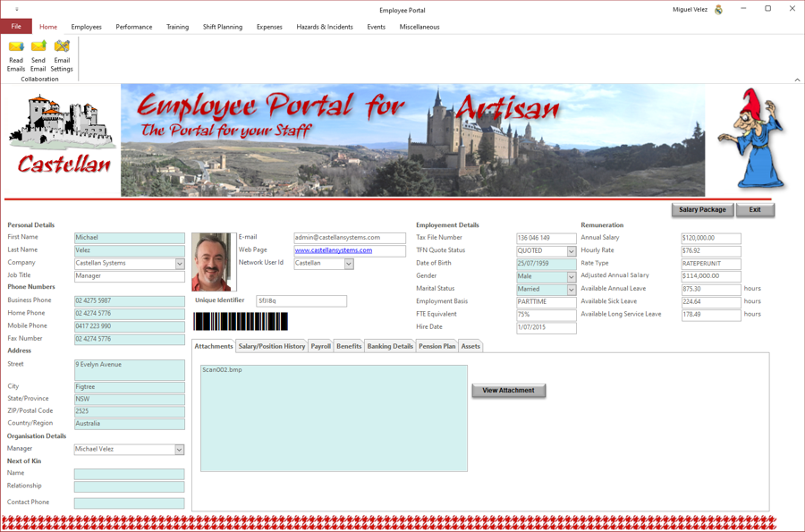Expand the Gender dropdown
The width and height of the screenshot is (805, 532).
(571, 277)
